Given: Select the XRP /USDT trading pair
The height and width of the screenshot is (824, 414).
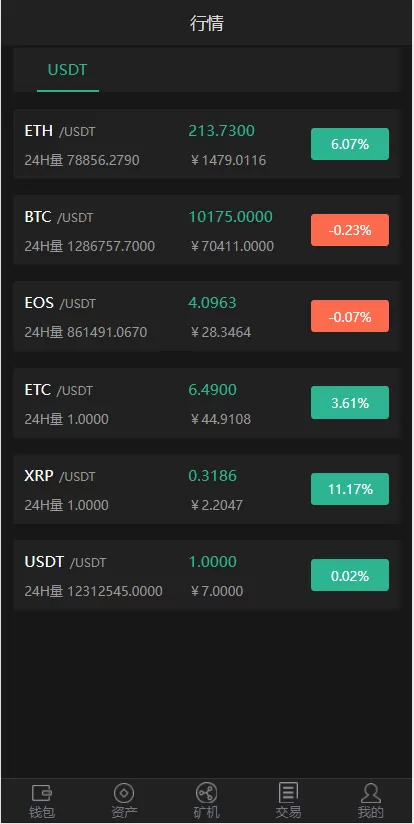Looking at the screenshot, I should pyautogui.click(x=207, y=489).
